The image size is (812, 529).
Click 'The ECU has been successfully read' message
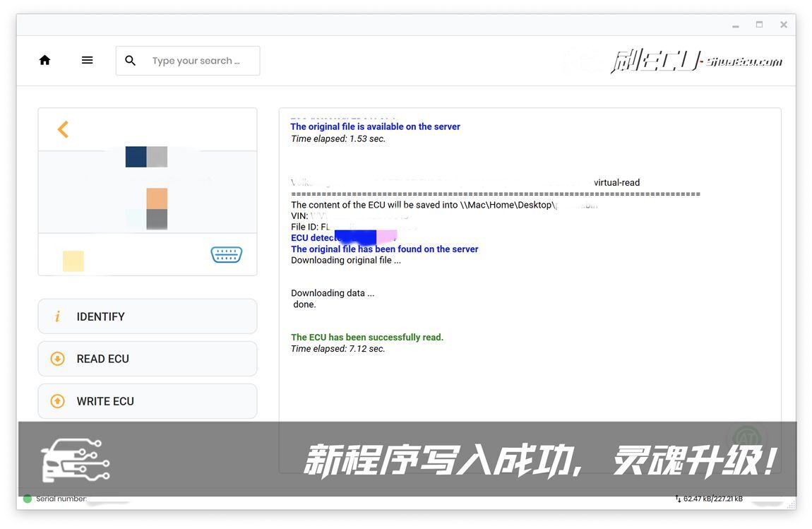coord(367,338)
